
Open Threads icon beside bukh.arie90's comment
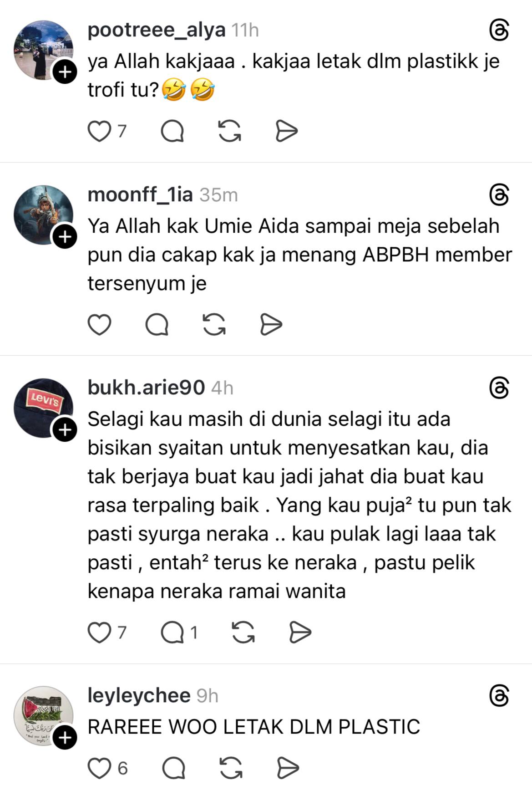click(x=499, y=388)
